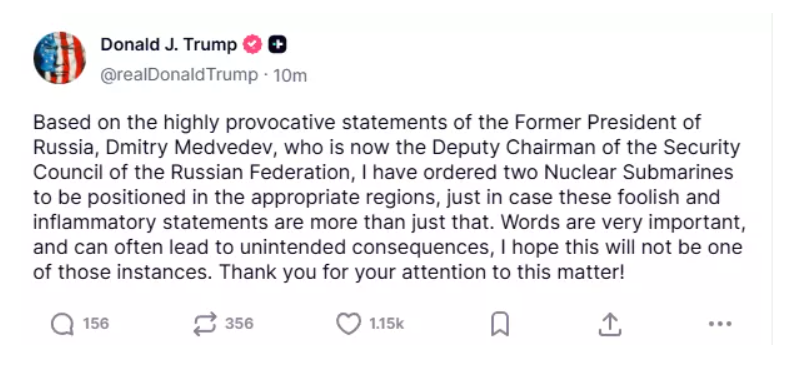The image size is (807, 368).
Task: Click the @realDonaldTrump handle
Action: (x=179, y=75)
